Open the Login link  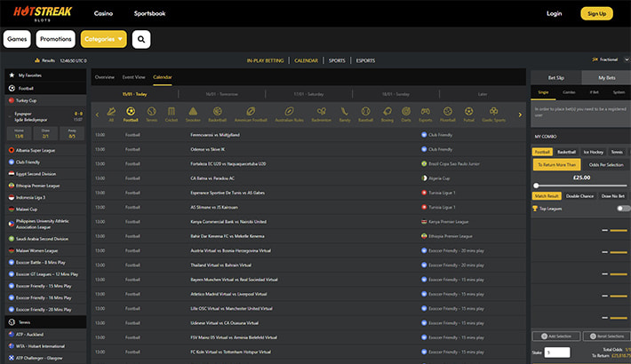click(x=555, y=13)
